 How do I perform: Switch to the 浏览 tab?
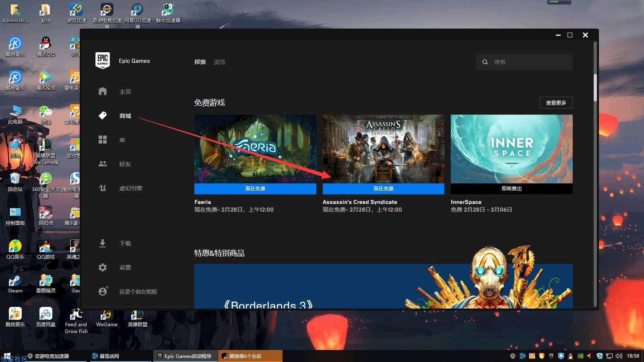point(219,62)
